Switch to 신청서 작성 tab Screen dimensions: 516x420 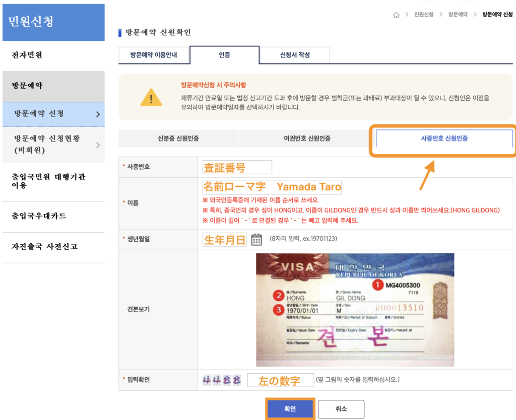click(295, 55)
